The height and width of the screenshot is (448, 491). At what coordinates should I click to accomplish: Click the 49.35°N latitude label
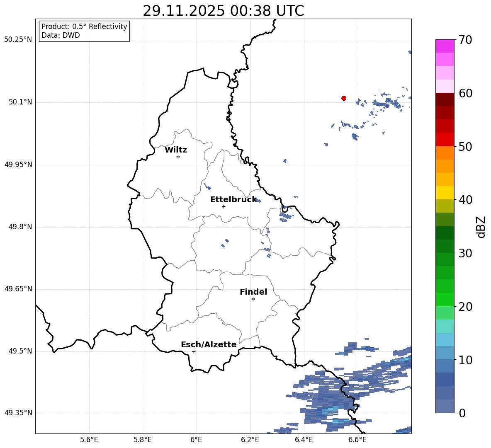18,413
